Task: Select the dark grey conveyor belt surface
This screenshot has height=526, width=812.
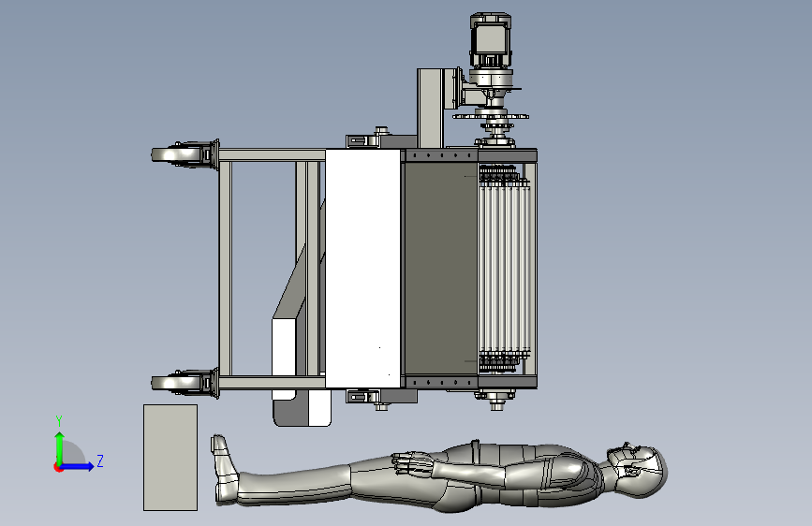Action: click(441, 268)
